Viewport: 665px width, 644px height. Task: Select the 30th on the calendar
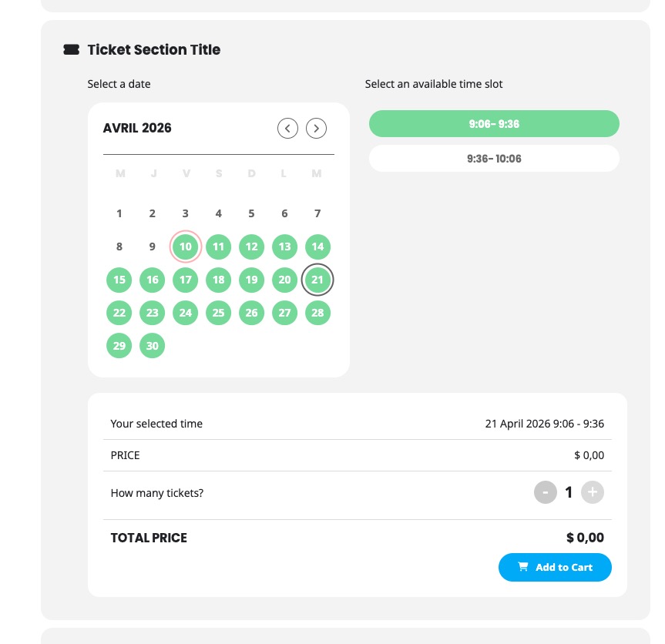click(x=153, y=346)
